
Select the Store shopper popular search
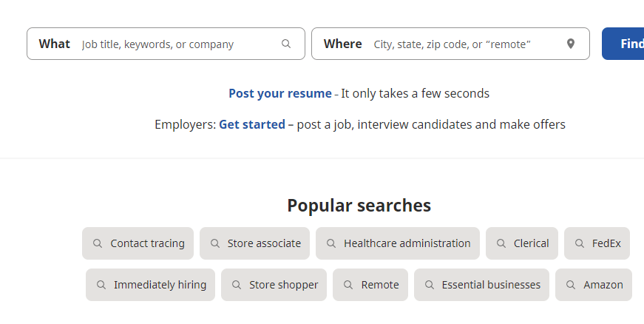point(274,285)
